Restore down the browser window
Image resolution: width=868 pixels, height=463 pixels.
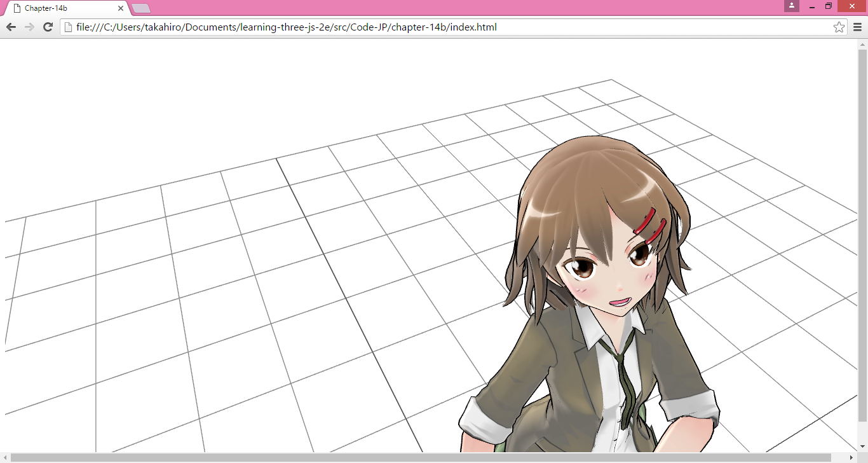coord(829,6)
